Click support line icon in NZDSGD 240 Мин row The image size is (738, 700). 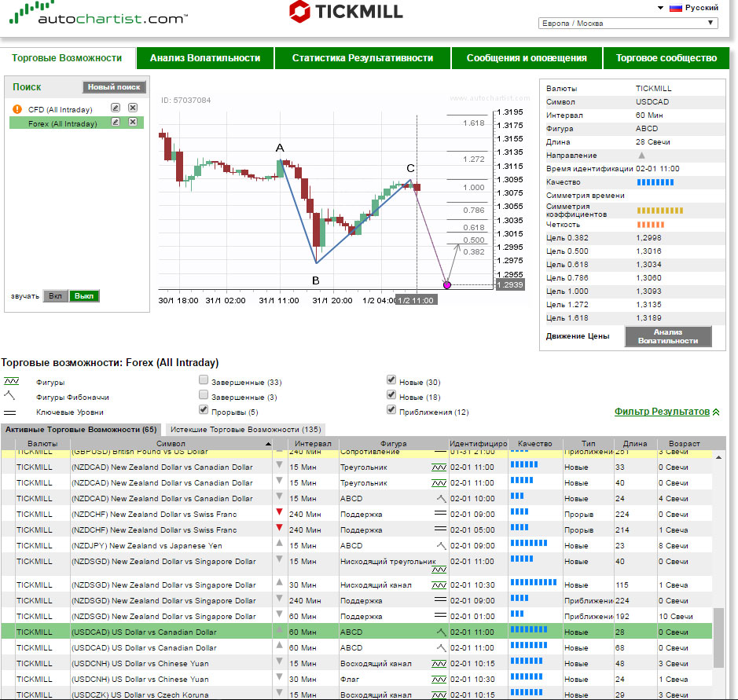pos(440,599)
